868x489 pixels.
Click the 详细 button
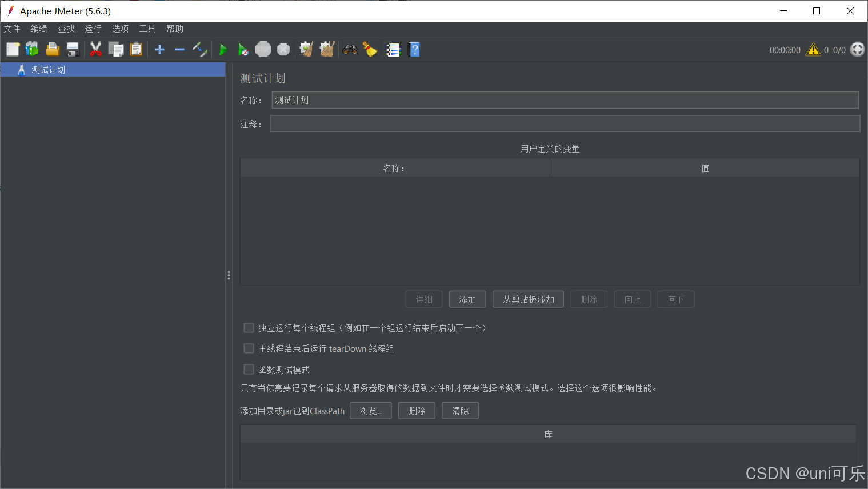point(424,299)
